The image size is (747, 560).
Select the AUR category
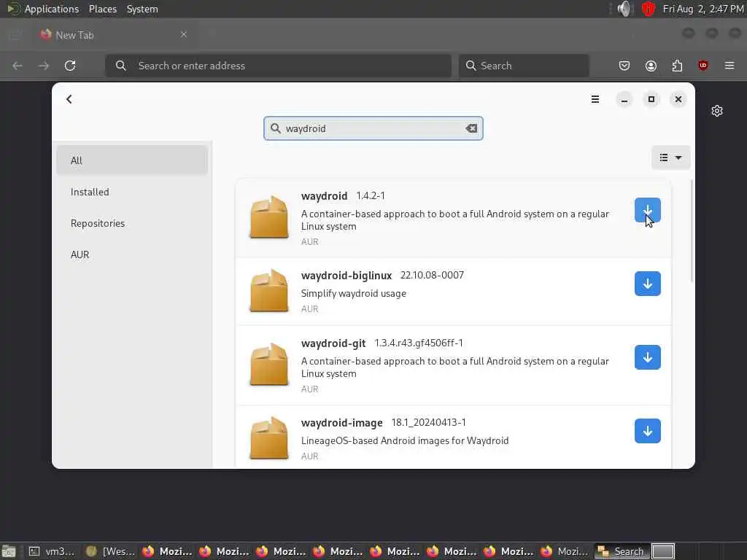point(132,254)
